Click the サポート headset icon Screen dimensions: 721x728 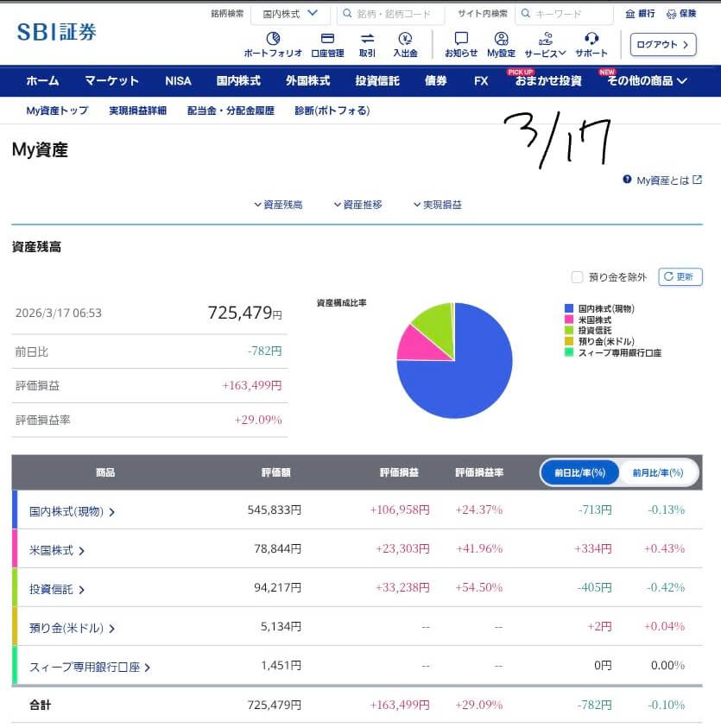pyautogui.click(x=591, y=39)
